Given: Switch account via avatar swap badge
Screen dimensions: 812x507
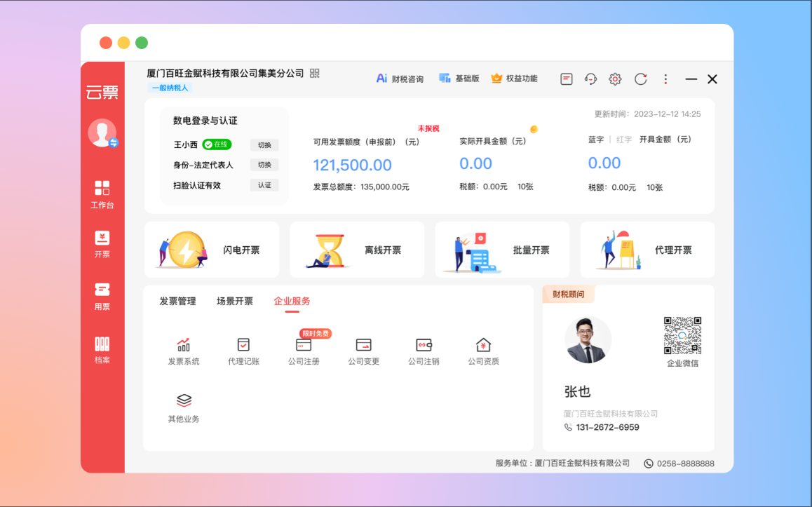Looking at the screenshot, I should pos(114,142).
